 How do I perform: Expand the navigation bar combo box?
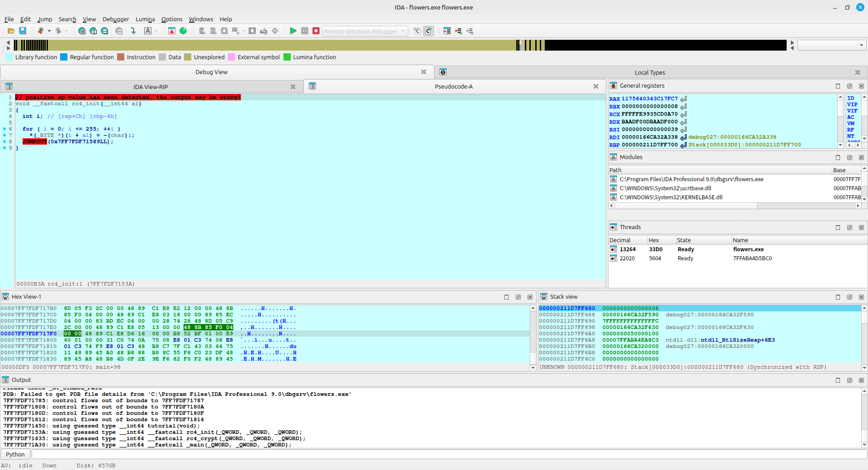[861, 45]
